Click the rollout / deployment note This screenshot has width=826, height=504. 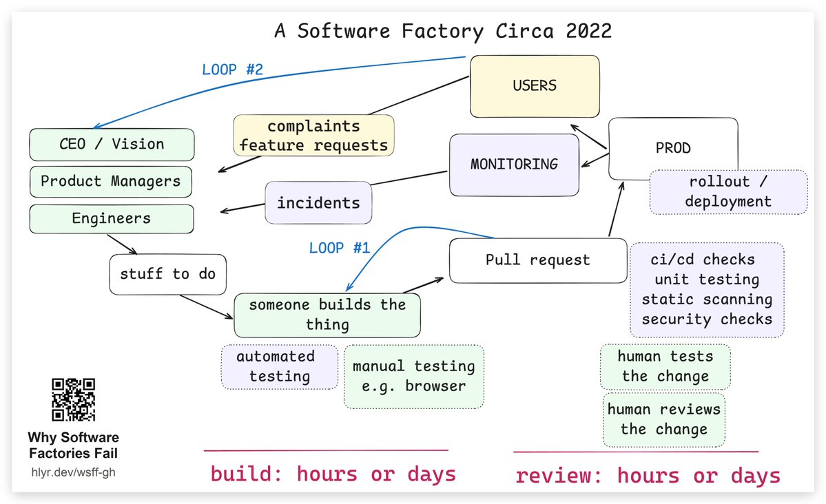pos(729,191)
